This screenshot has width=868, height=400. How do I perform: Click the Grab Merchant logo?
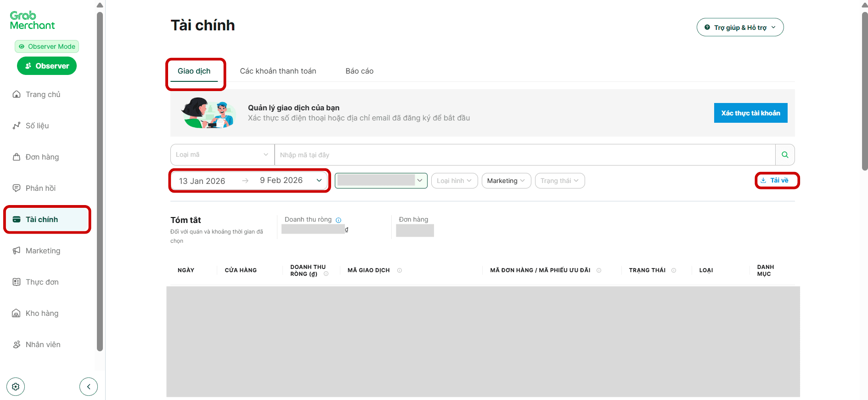(32, 21)
